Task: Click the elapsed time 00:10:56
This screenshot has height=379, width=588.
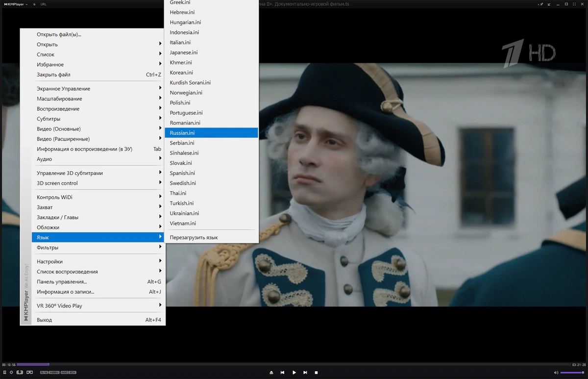Action: 9,365
